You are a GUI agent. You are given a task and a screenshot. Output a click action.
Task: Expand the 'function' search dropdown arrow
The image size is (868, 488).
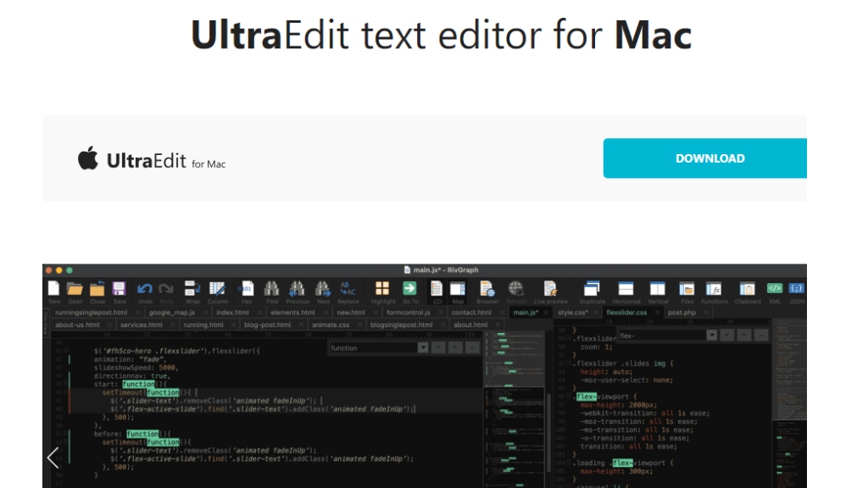[423, 348]
